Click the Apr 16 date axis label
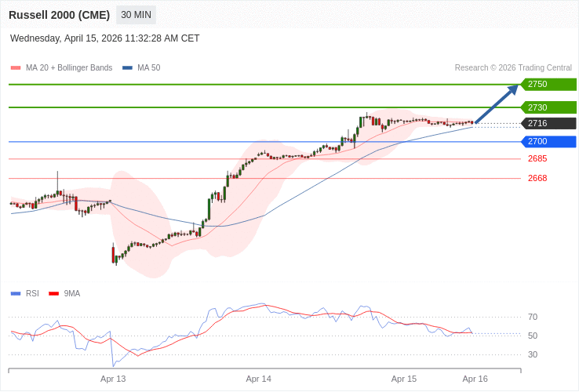 coord(475,379)
